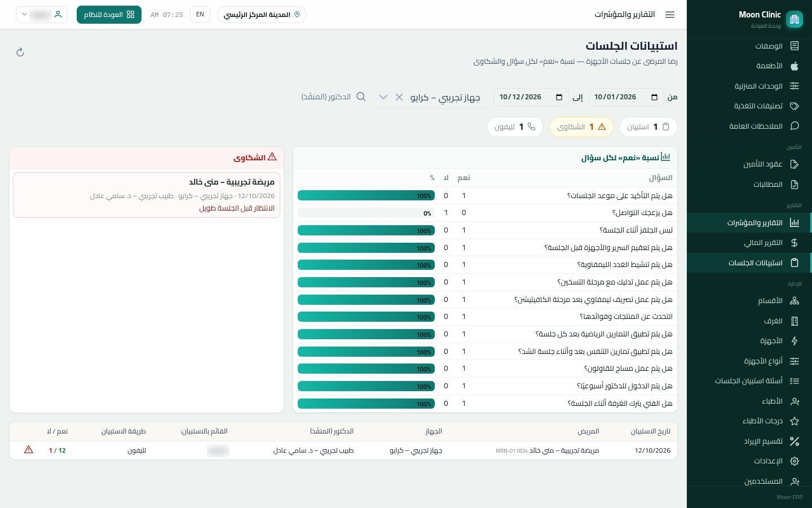Screen dimensions: 812x508
Task: Click the calendar icon in the 'من' date field
Action: (x=654, y=97)
